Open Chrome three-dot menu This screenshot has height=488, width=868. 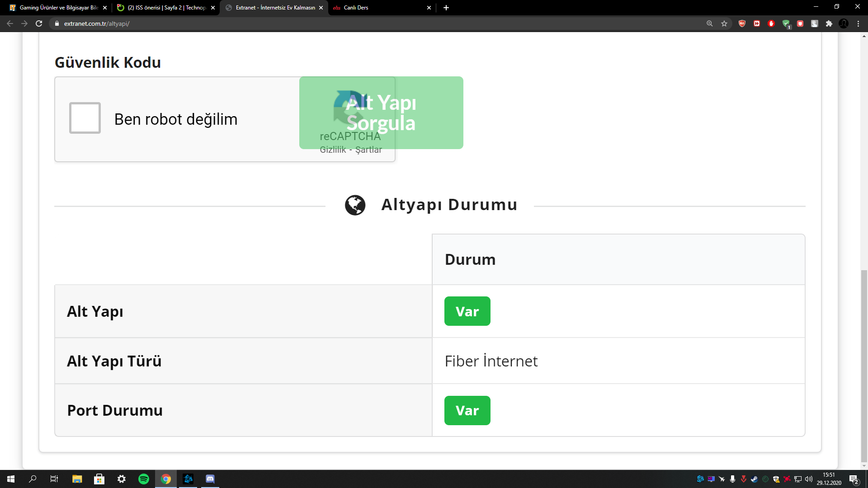tap(858, 23)
